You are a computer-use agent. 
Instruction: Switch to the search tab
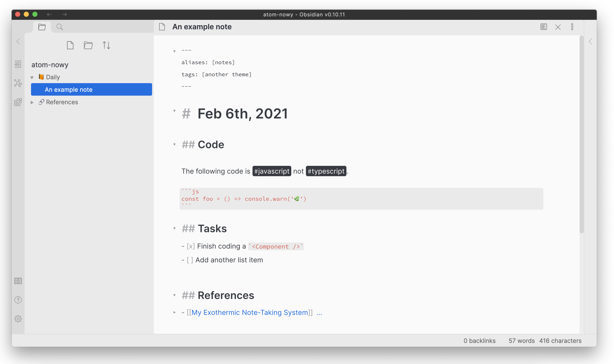pyautogui.click(x=60, y=27)
